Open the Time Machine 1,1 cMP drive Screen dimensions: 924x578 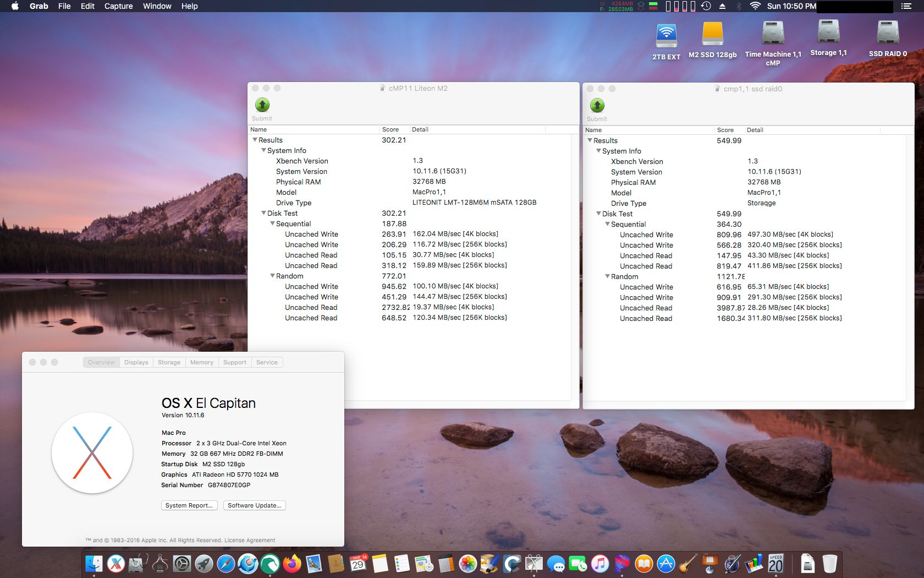(x=773, y=34)
